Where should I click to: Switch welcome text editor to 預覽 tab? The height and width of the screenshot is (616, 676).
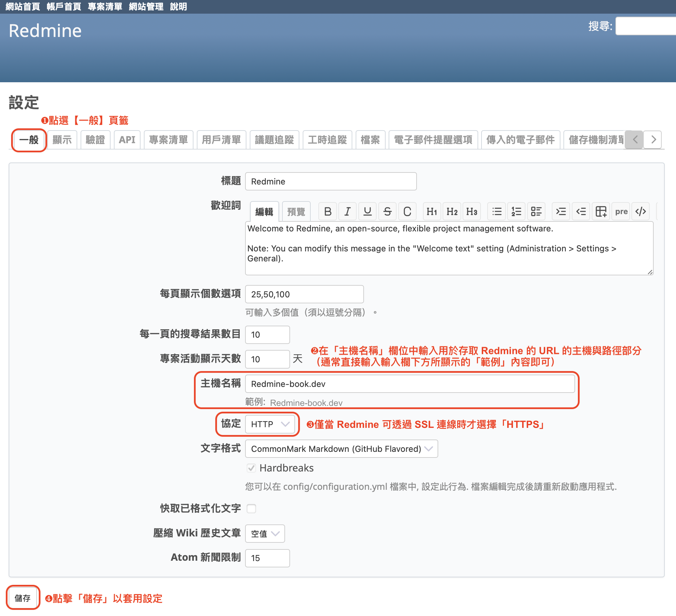coord(296,211)
